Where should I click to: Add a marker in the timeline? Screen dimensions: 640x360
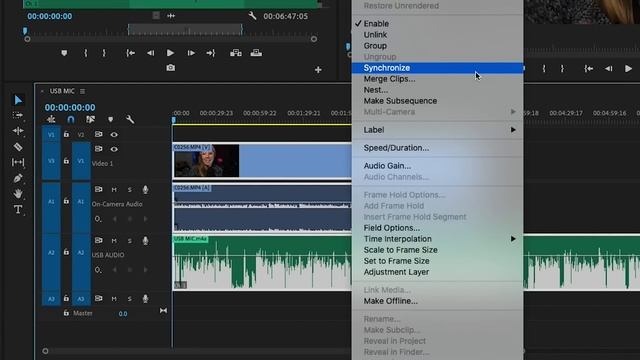pos(110,120)
